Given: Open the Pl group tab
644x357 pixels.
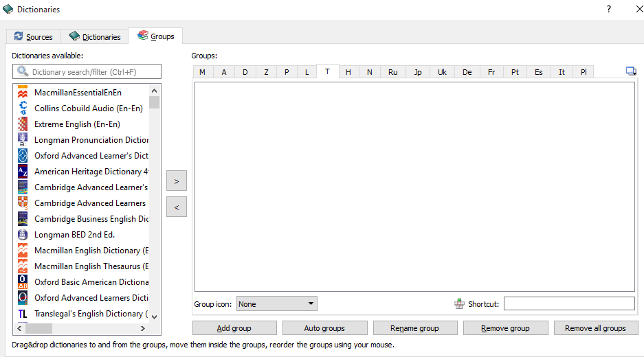Looking at the screenshot, I should 584,72.
